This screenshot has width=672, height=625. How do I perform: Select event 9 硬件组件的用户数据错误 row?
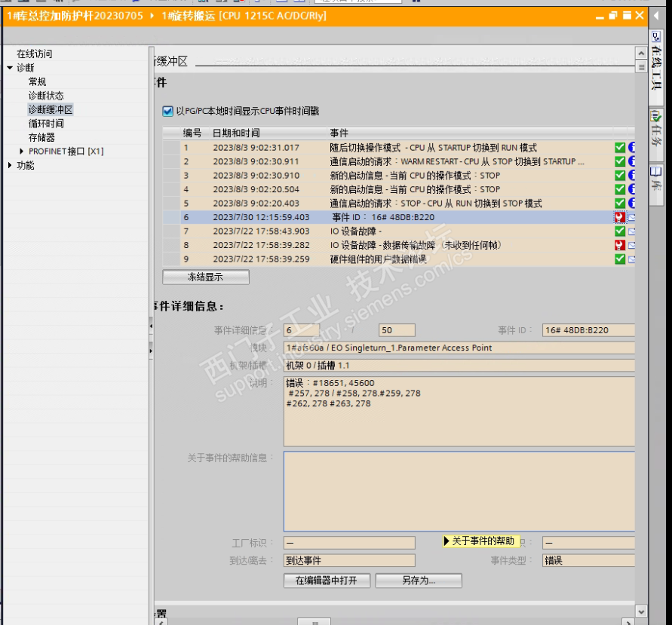[398, 259]
